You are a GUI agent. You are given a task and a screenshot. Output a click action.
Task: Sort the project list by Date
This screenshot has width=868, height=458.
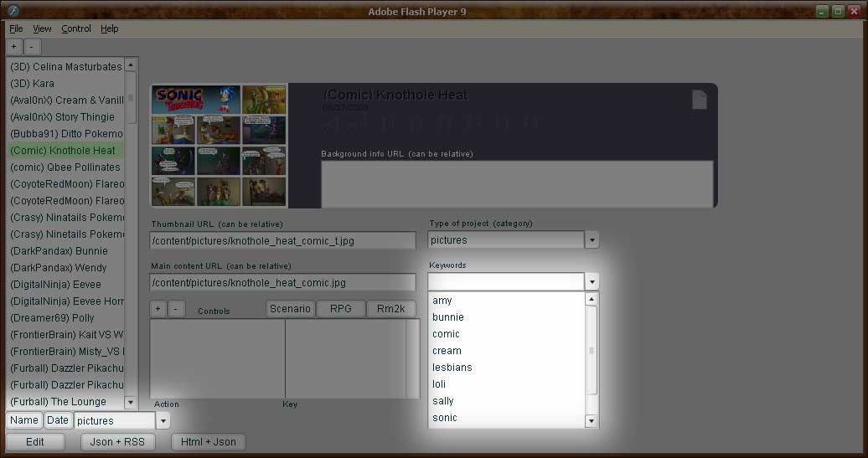pyautogui.click(x=58, y=420)
